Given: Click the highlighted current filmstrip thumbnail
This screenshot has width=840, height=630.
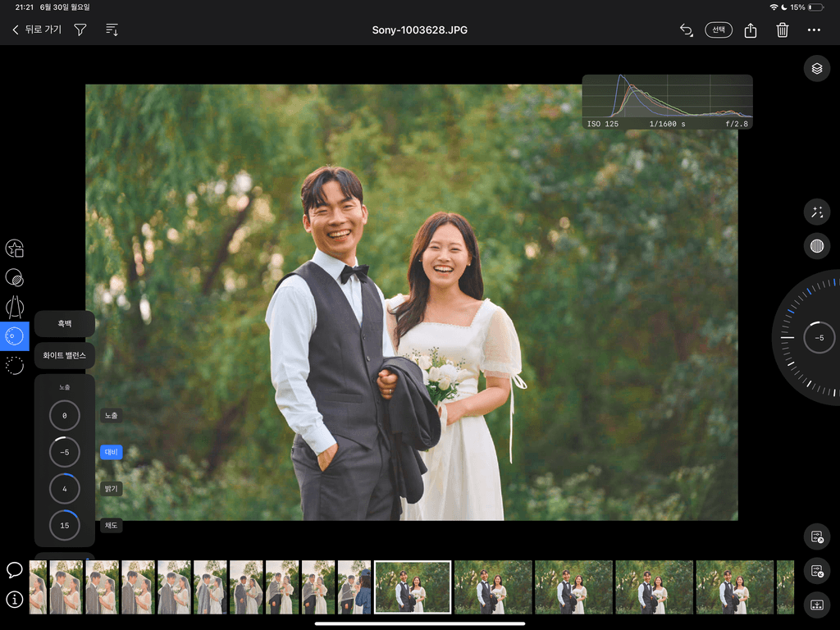Looking at the screenshot, I should coord(413,587).
